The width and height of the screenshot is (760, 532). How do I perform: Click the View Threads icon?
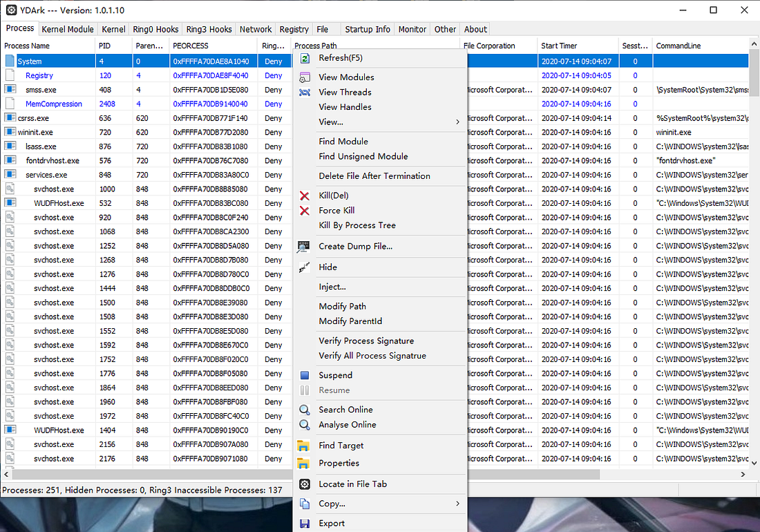point(305,92)
